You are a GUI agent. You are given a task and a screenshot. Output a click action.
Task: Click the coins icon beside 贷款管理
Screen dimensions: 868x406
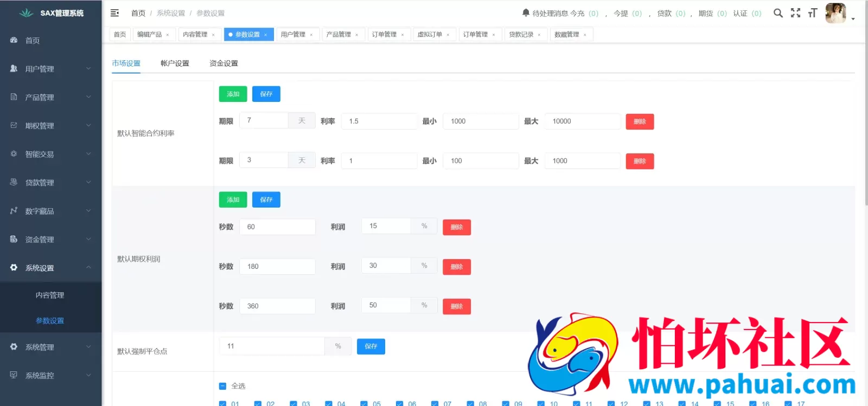pyautogui.click(x=14, y=182)
